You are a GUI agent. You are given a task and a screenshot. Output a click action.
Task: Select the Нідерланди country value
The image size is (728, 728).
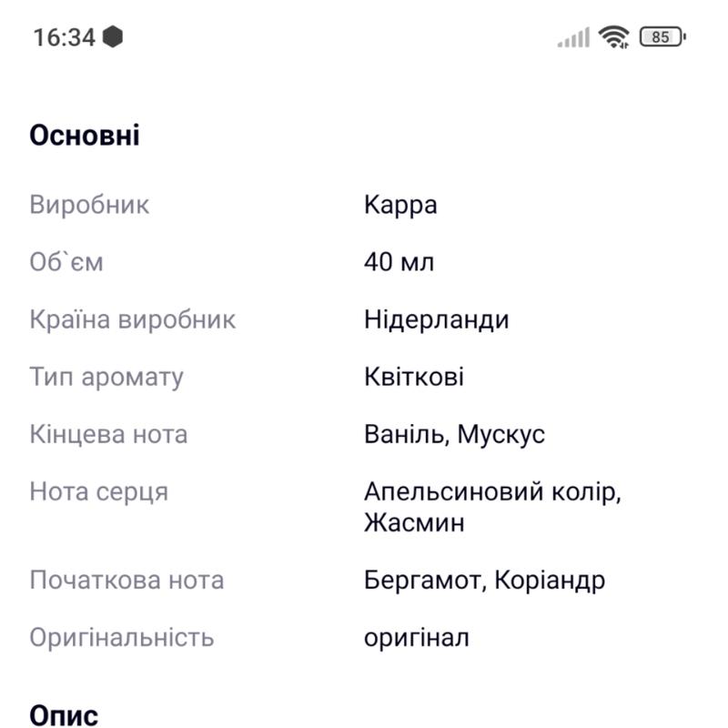click(436, 319)
